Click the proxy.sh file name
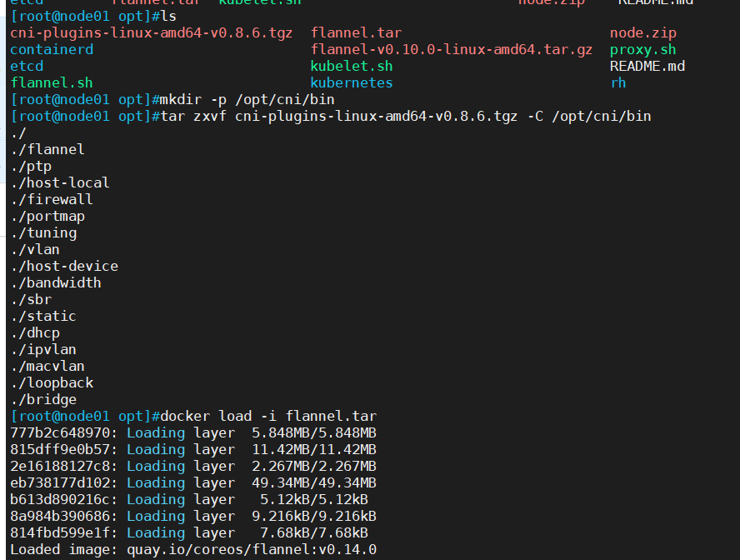 (x=642, y=49)
